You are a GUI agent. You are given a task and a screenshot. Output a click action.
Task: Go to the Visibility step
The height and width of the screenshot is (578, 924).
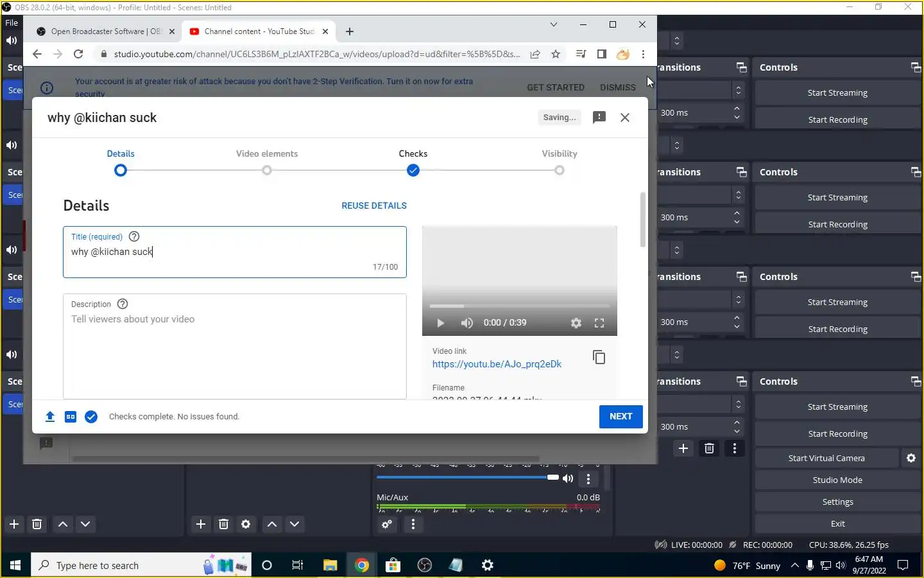(560, 162)
